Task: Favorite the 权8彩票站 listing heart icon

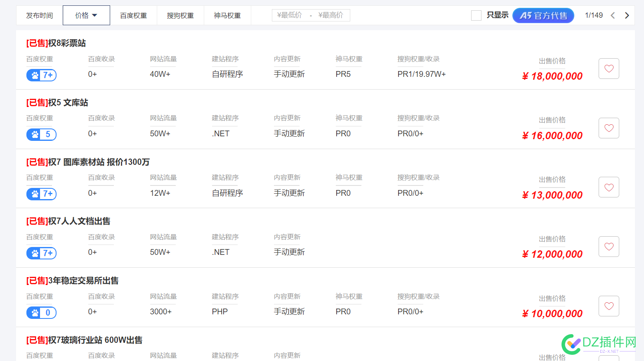Action: [x=609, y=69]
